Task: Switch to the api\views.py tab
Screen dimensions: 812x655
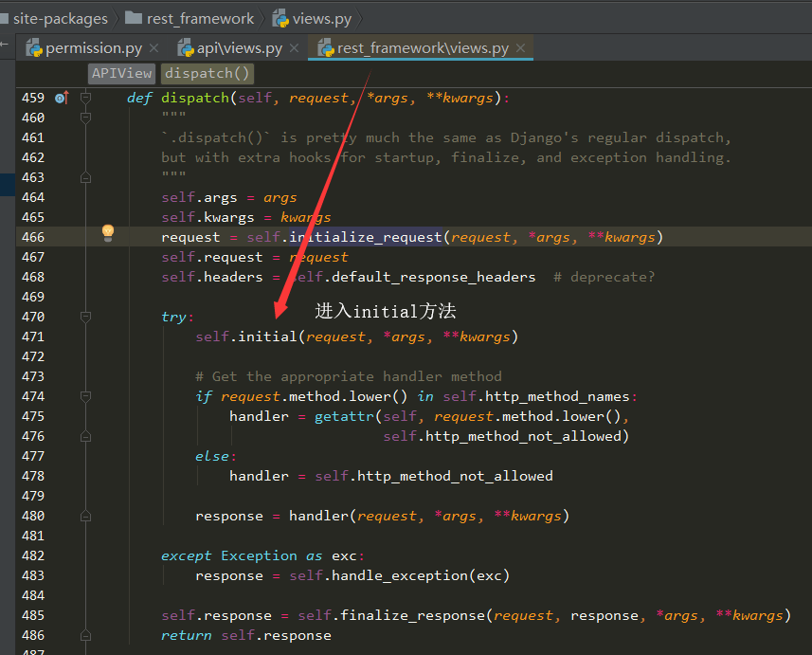Action: click(x=239, y=48)
